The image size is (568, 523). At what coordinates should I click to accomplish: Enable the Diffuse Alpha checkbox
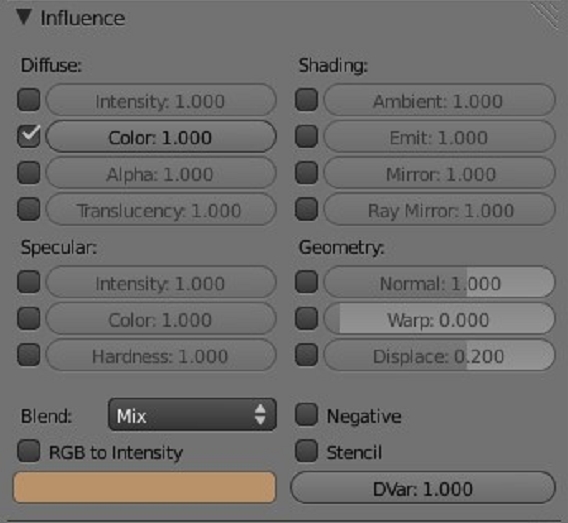29,173
